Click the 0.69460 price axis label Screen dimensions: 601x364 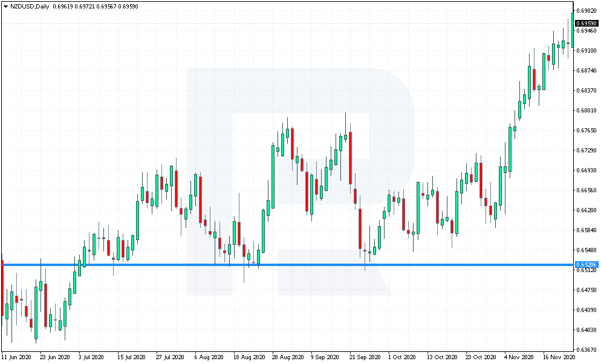tap(587, 31)
